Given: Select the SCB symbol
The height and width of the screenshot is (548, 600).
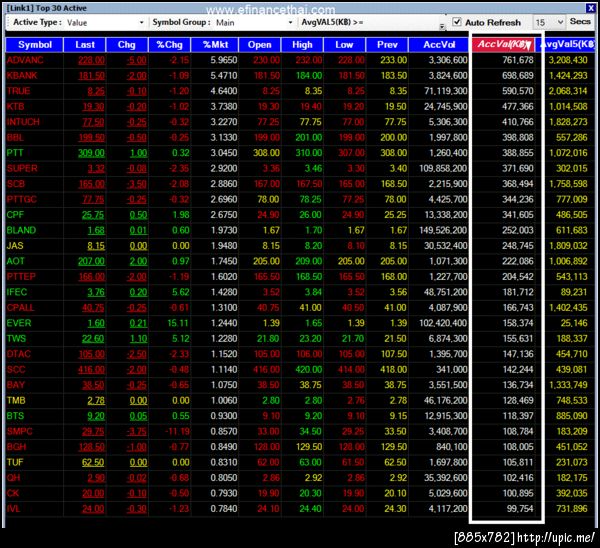Looking at the screenshot, I should point(16,184).
